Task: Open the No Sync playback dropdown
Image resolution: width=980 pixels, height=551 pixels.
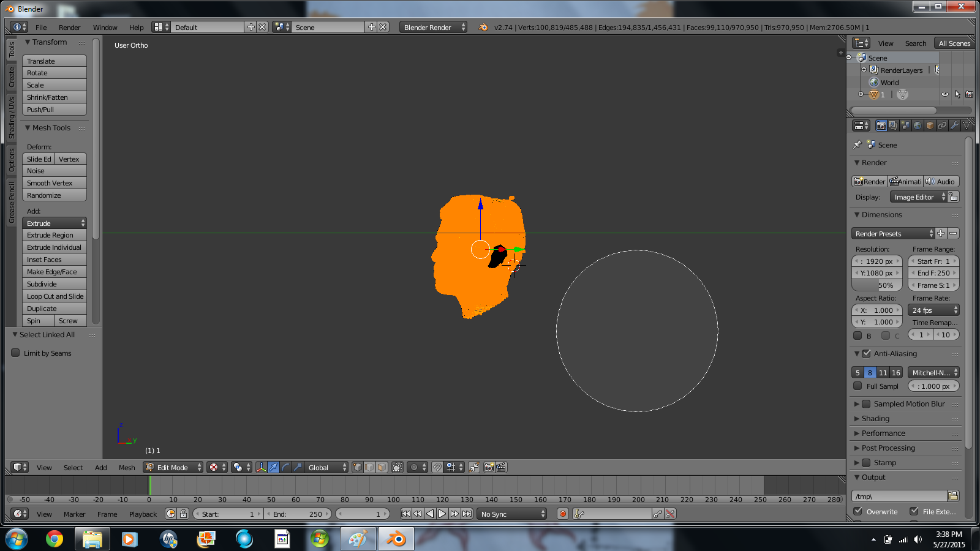Action: tap(511, 514)
